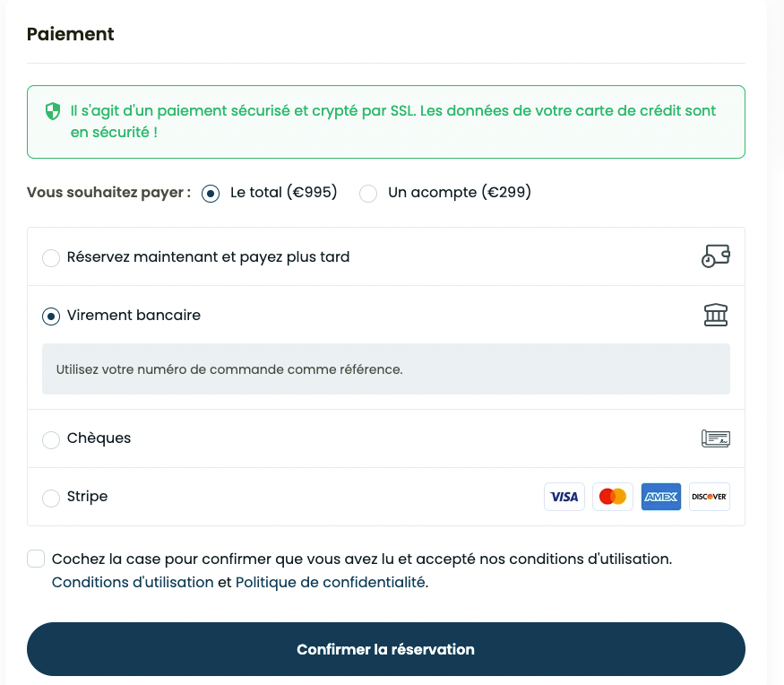Open the Politique de confidentialité link
This screenshot has height=685, width=784.
331,583
